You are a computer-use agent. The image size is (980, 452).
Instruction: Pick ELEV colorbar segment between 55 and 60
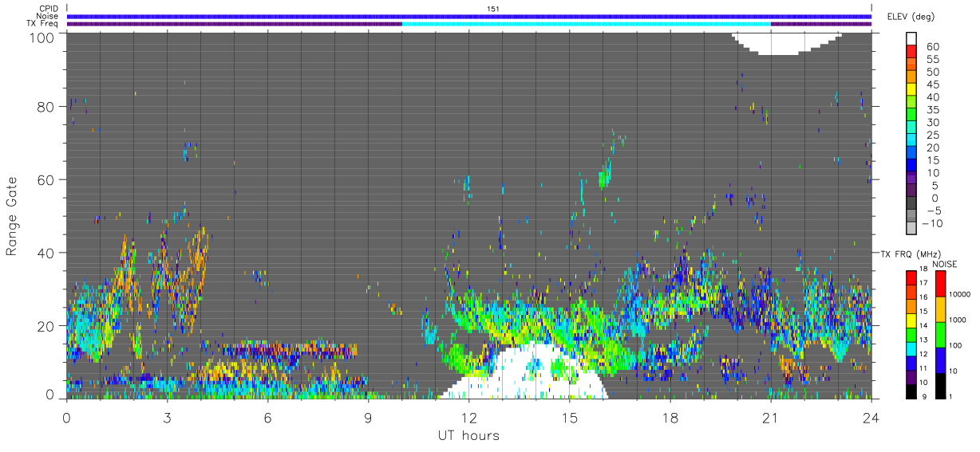(912, 51)
